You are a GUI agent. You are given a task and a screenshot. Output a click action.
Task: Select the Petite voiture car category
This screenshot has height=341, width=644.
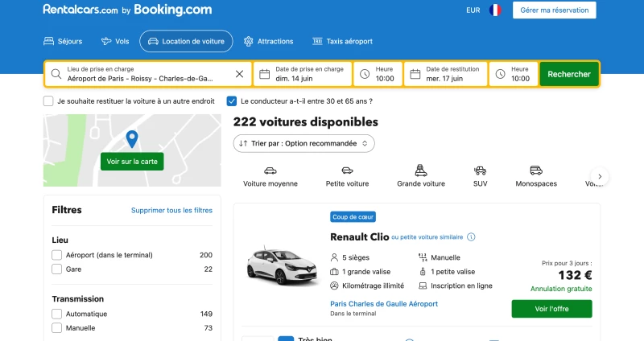(x=348, y=176)
